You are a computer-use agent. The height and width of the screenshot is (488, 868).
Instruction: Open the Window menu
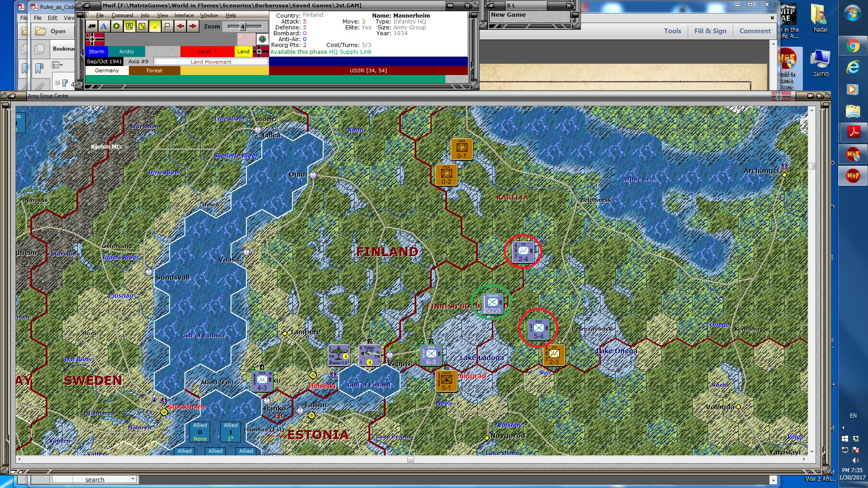click(x=209, y=15)
